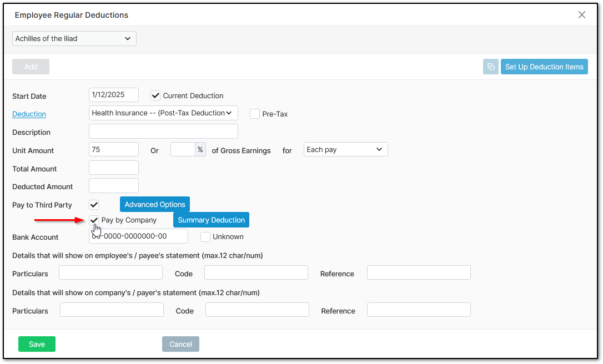Click the employee statement Reference field
Image resolution: width=603 pixels, height=364 pixels.
[419, 272]
